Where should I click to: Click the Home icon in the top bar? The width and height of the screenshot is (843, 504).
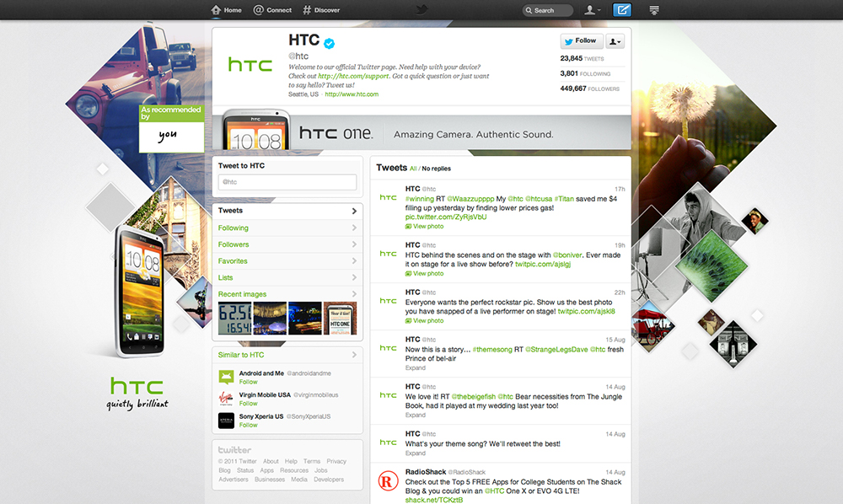(216, 10)
